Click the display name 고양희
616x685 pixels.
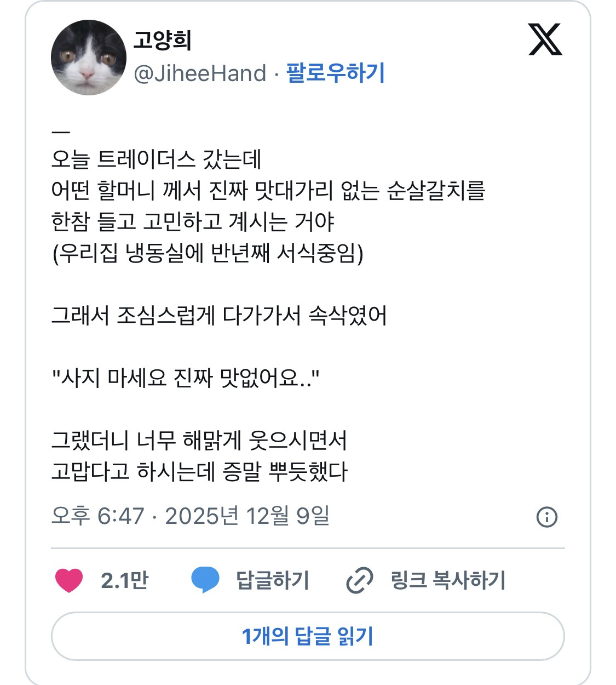pyautogui.click(x=162, y=41)
